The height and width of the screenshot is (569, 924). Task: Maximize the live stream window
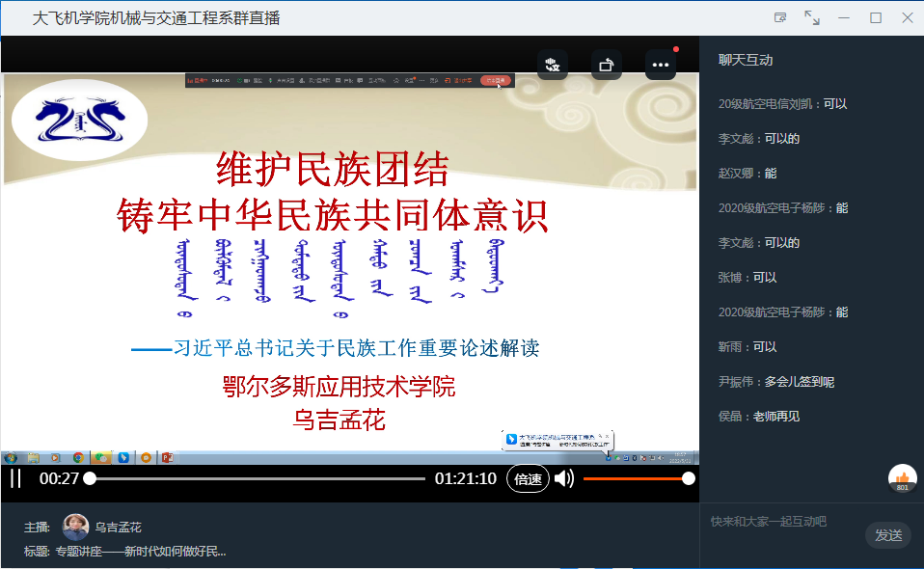876,17
